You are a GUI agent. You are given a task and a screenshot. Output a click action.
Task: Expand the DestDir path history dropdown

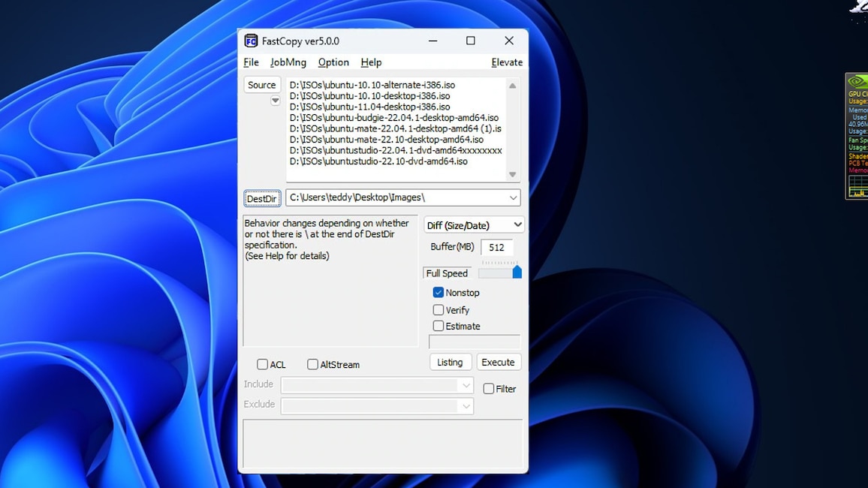coord(513,197)
